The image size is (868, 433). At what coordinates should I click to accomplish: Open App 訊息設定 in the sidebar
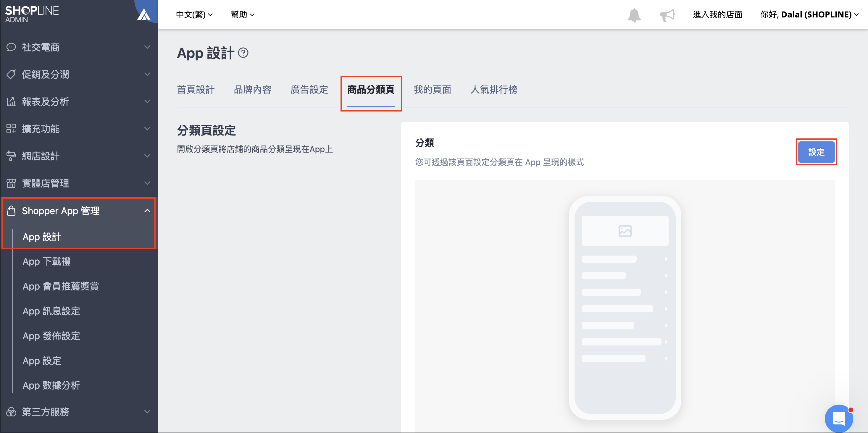point(51,311)
